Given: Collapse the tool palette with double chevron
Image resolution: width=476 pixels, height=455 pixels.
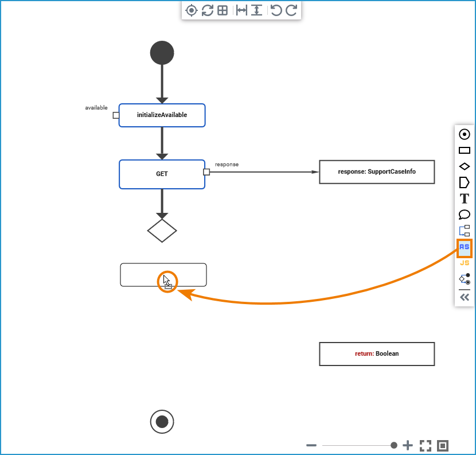Looking at the screenshot, I should tap(464, 297).
